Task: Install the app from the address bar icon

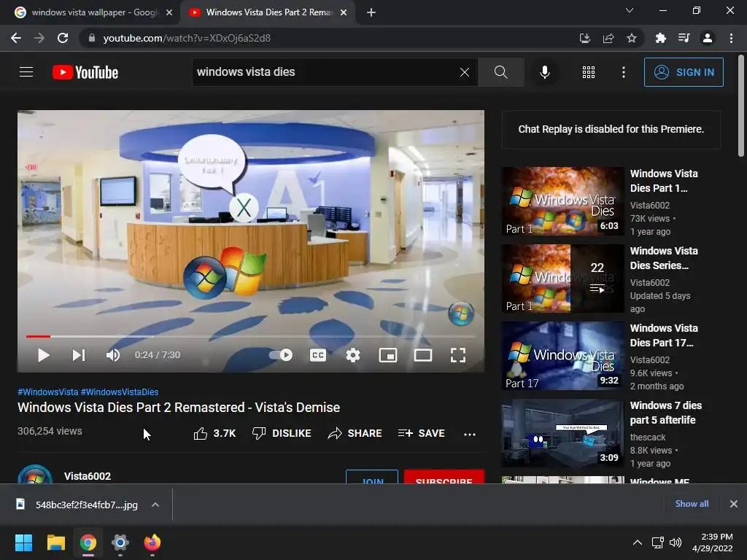Action: (584, 38)
